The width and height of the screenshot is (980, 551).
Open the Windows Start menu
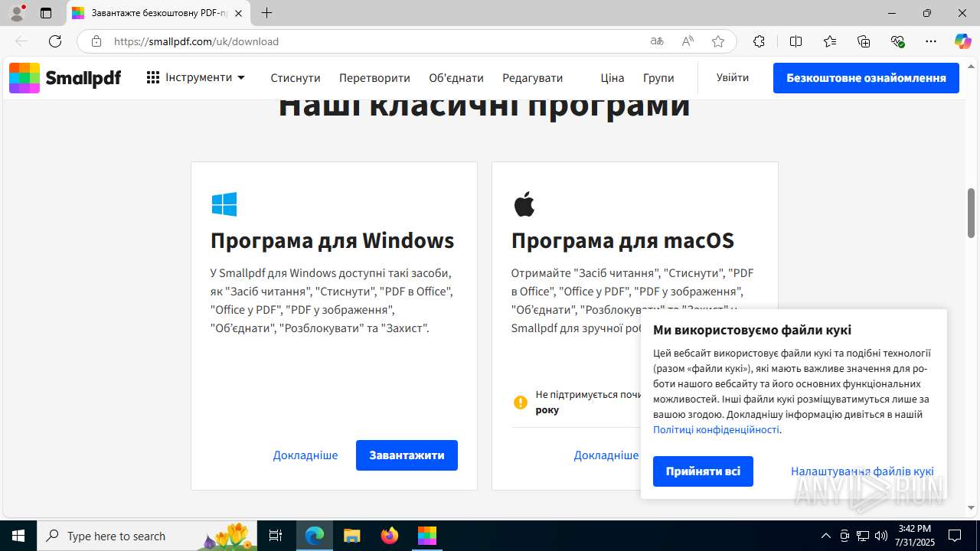(x=18, y=536)
